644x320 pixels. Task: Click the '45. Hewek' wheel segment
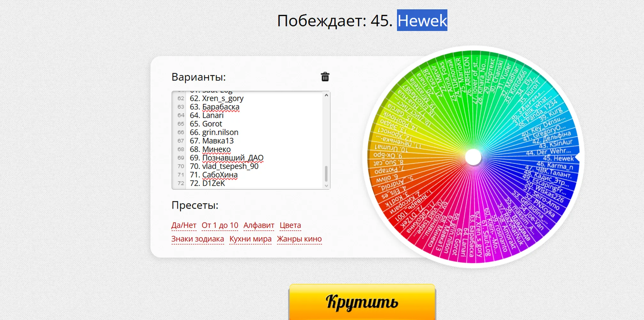(558, 158)
